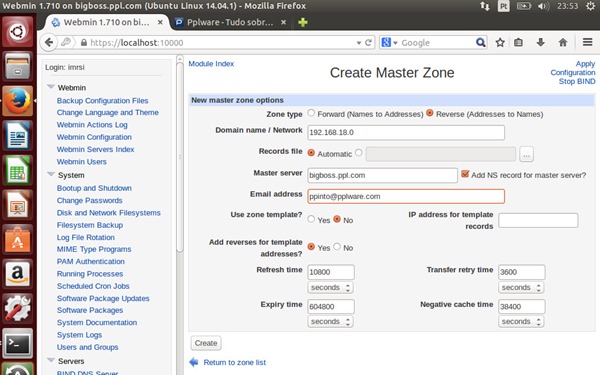The height and width of the screenshot is (375, 600).
Task: Reload the page with the refresh icon
Action: click(368, 42)
